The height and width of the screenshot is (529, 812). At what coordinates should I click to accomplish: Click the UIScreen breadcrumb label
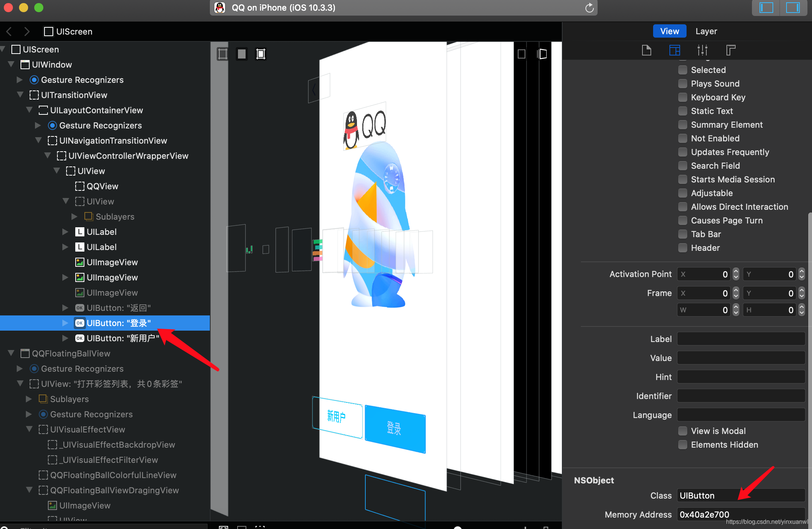click(x=74, y=32)
